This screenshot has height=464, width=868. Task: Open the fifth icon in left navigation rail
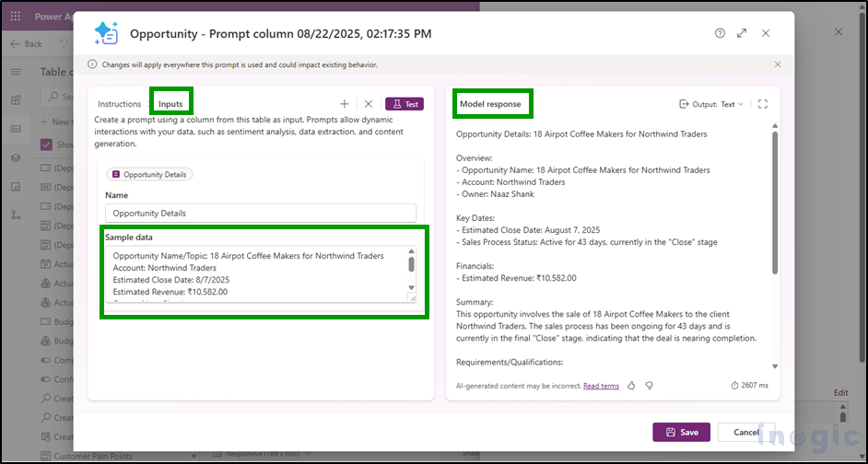[x=16, y=186]
